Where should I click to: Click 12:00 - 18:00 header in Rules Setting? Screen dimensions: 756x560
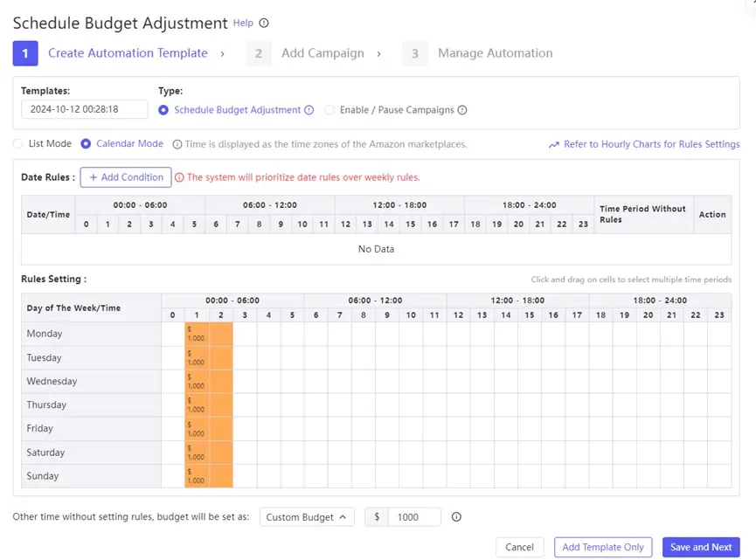click(x=517, y=301)
